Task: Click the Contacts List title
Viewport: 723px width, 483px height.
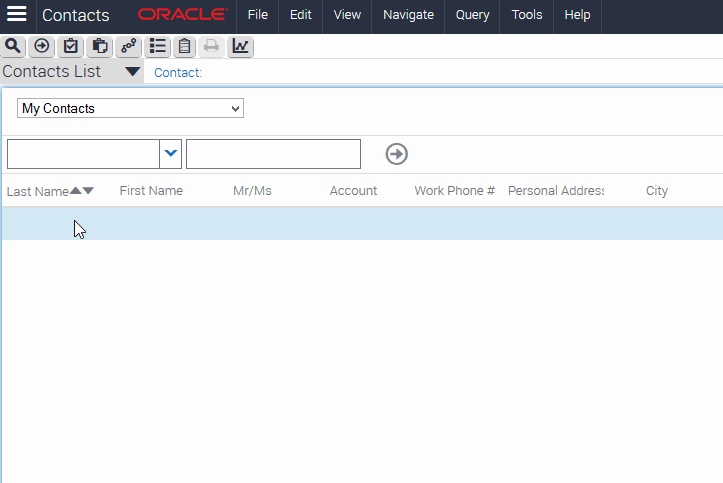Action: [x=51, y=71]
